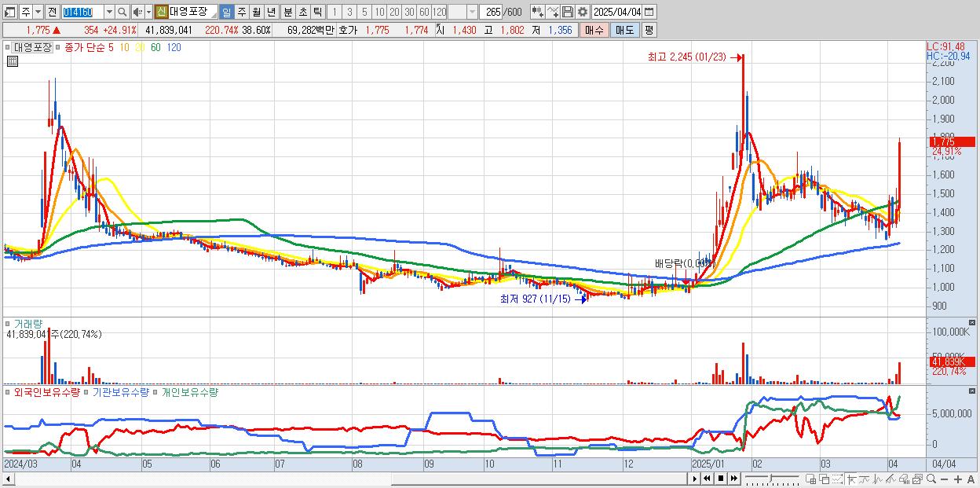Toggle the left side panel icon

(x=9, y=13)
